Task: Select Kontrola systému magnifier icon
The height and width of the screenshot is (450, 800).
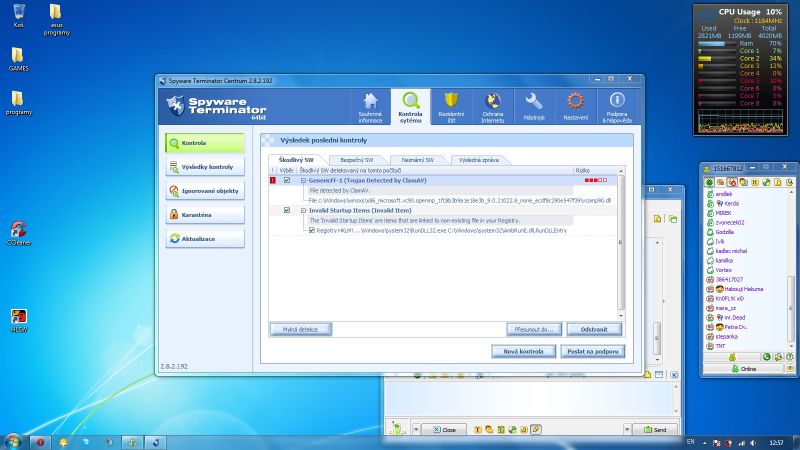Action: click(410, 107)
